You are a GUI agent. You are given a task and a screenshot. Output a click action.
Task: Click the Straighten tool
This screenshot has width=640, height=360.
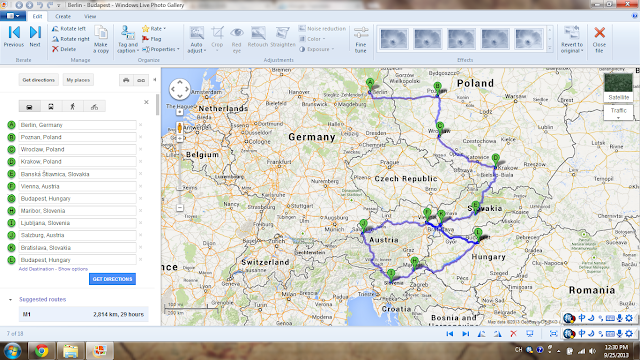pos(282,37)
